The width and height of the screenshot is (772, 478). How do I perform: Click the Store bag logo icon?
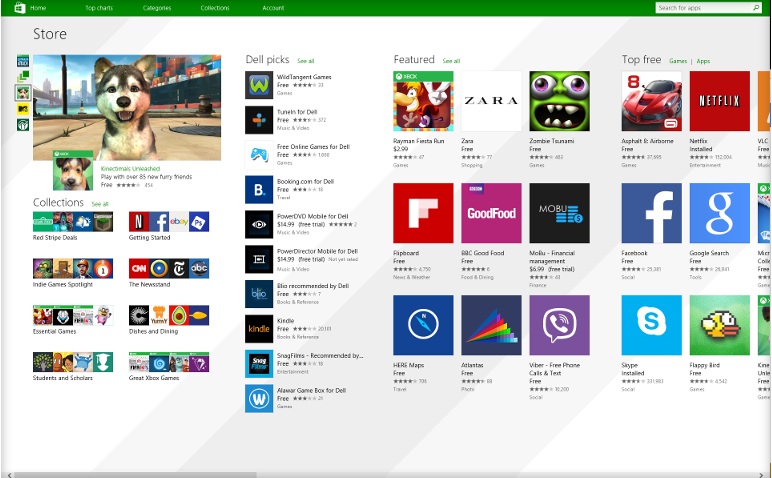(20, 7)
